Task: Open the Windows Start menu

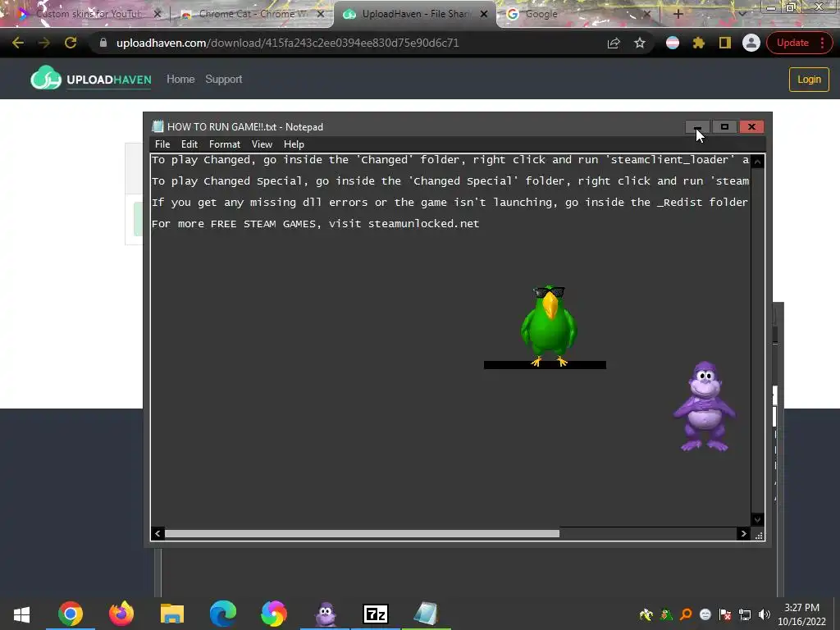Action: 21,614
